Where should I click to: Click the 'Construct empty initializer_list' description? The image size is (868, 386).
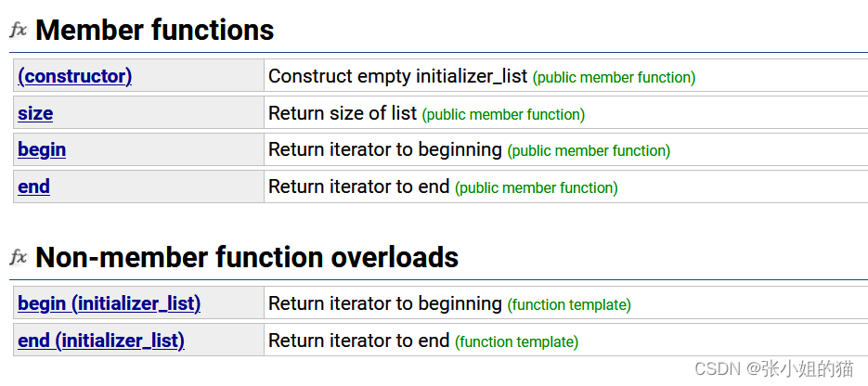(398, 76)
